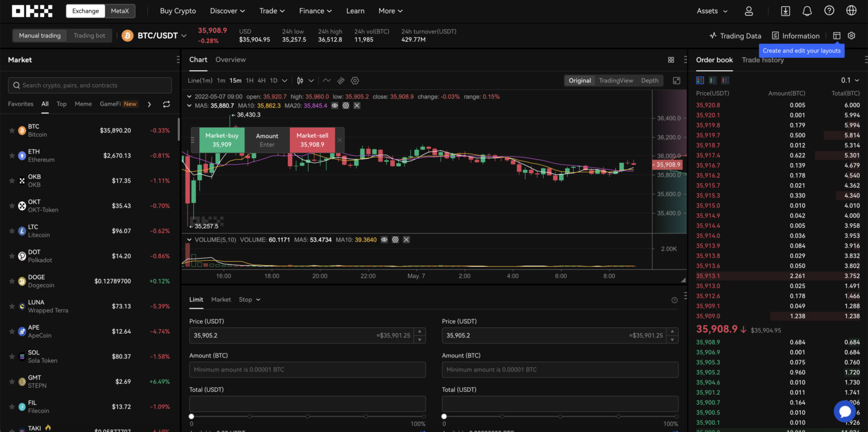
Task: Favorite ETH with star
Action: click(12, 155)
